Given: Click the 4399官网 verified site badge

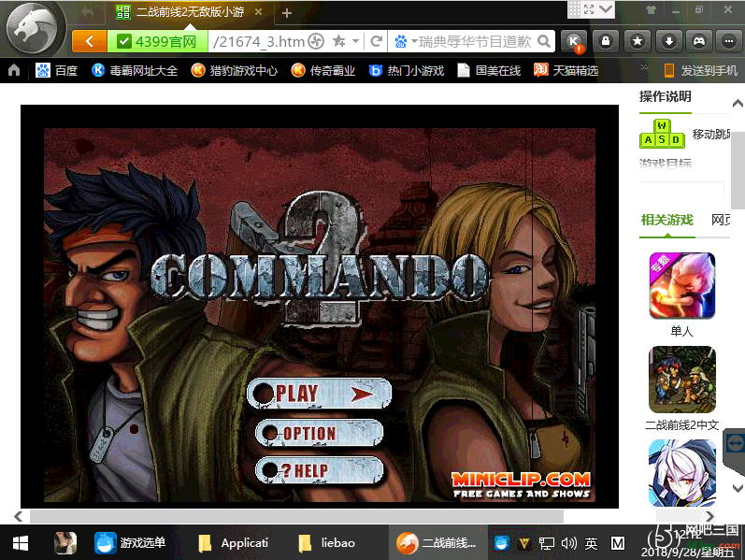Looking at the screenshot, I should click(158, 41).
